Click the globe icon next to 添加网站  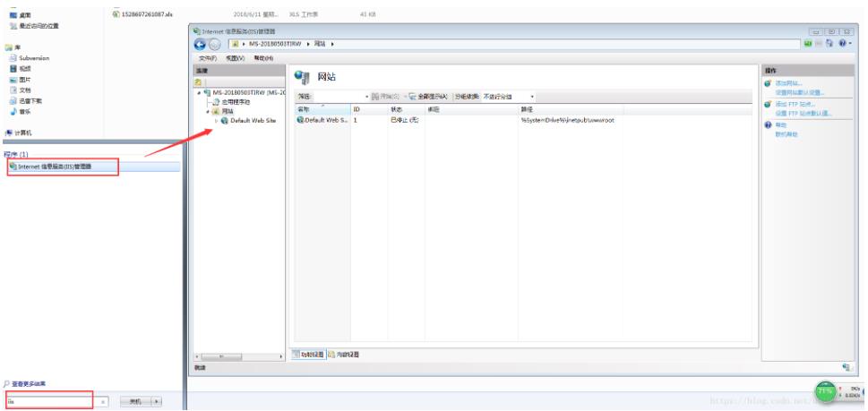pos(768,83)
